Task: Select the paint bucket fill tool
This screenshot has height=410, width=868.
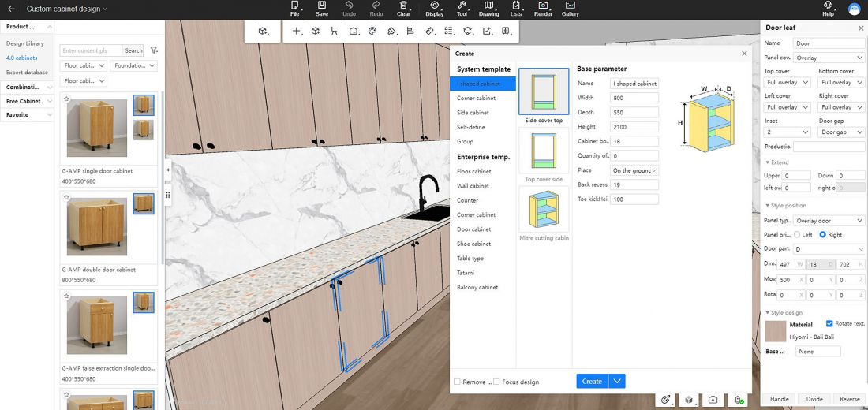Action: coord(392,31)
